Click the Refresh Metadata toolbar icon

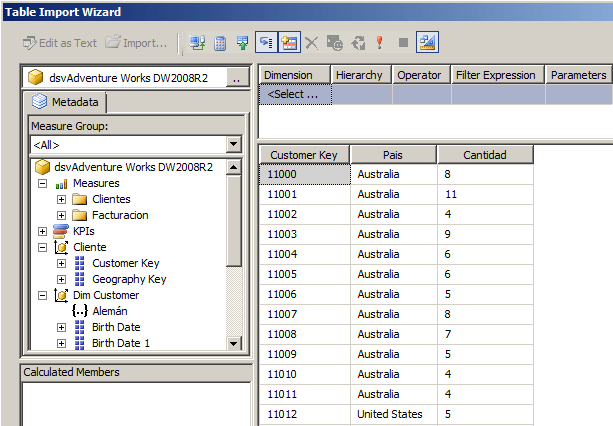[x=198, y=43]
